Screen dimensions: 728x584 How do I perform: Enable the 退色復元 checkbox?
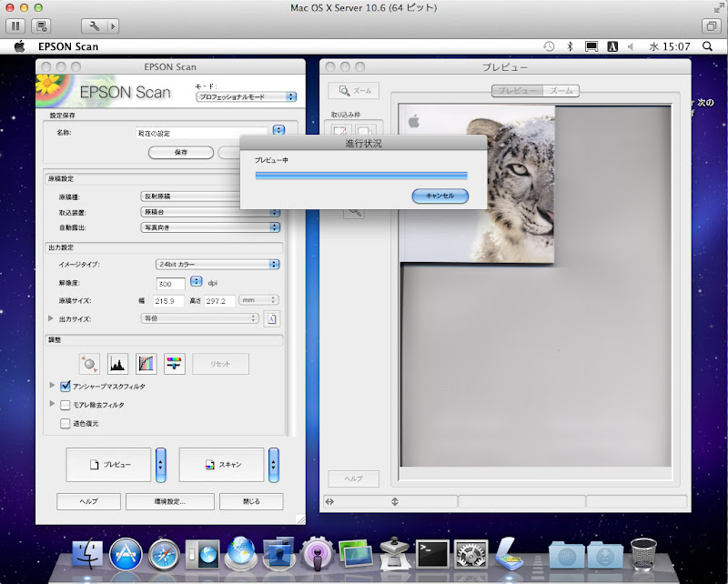(66, 423)
